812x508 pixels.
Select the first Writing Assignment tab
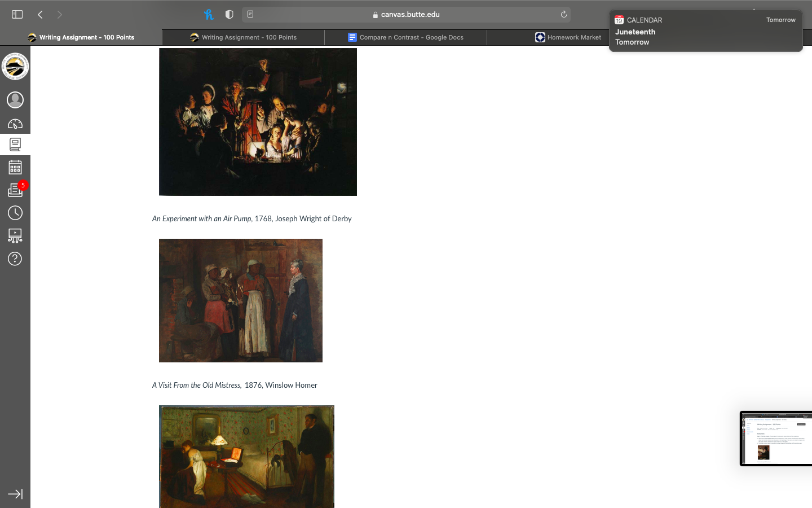point(81,37)
